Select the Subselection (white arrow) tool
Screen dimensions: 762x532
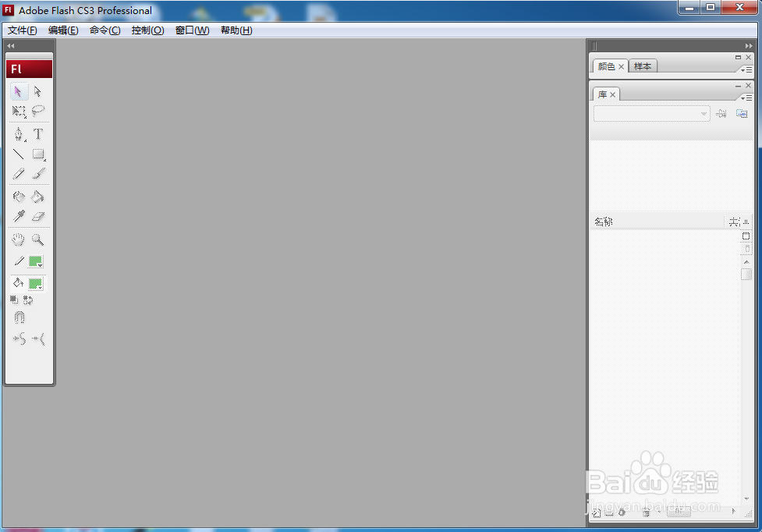(38, 91)
